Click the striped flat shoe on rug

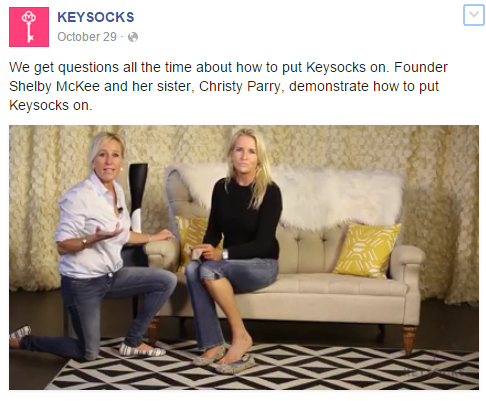click(142, 350)
